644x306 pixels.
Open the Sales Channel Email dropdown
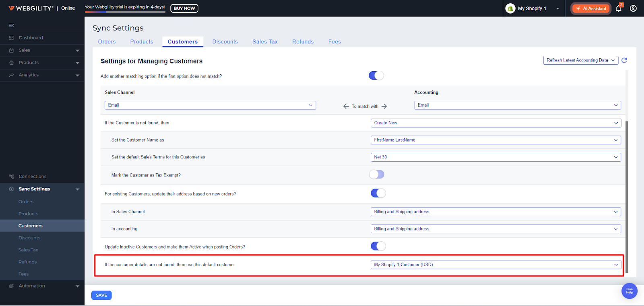click(210, 105)
